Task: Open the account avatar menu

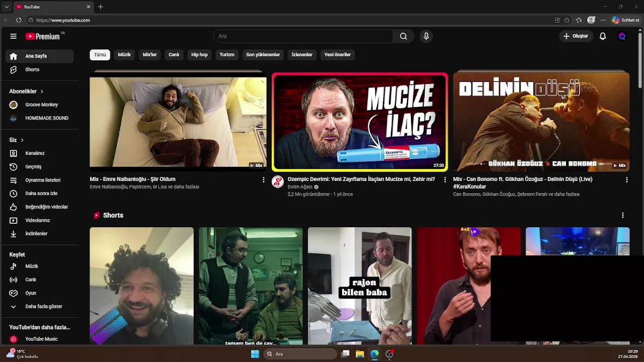Action: tap(622, 36)
